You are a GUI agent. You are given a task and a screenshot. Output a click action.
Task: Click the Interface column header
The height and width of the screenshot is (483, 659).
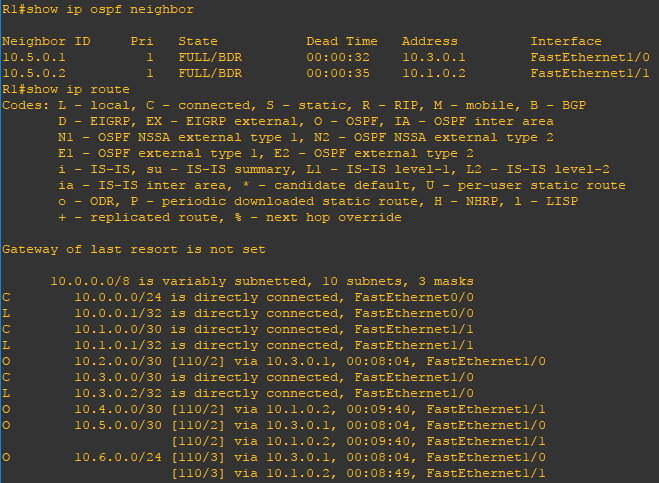[566, 41]
